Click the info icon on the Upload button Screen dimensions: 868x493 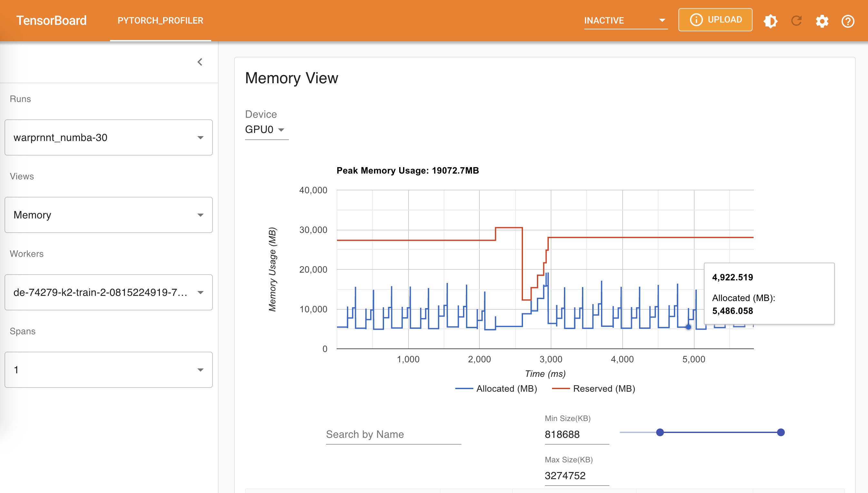point(696,20)
